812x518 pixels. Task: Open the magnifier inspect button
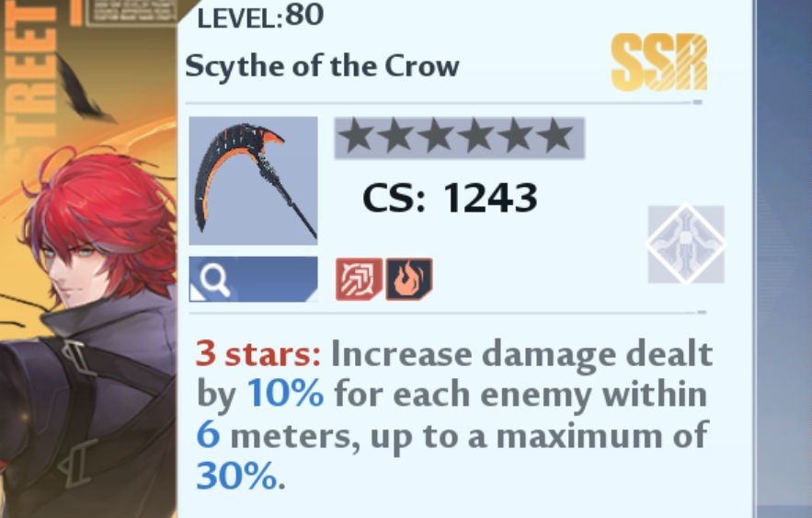coord(253,279)
